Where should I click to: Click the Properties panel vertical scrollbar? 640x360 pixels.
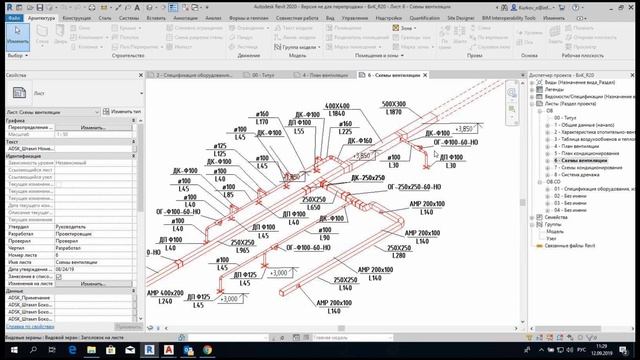[x=140, y=167]
